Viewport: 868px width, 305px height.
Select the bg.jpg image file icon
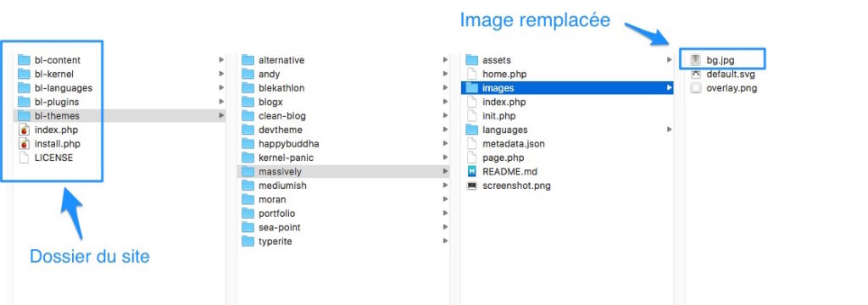coord(696,60)
